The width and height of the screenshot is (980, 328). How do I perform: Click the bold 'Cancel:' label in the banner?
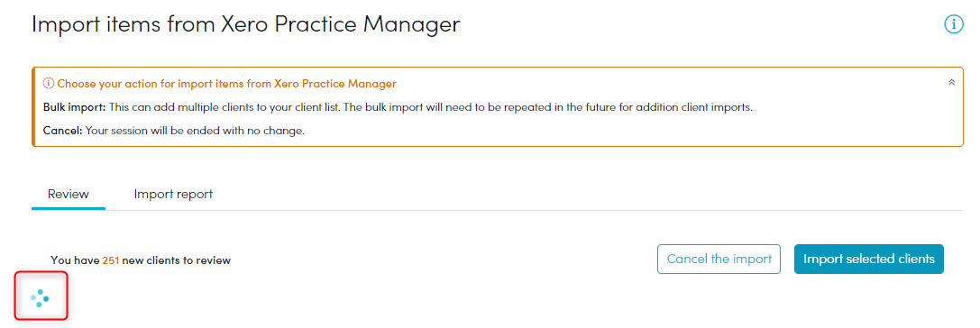coord(62,132)
